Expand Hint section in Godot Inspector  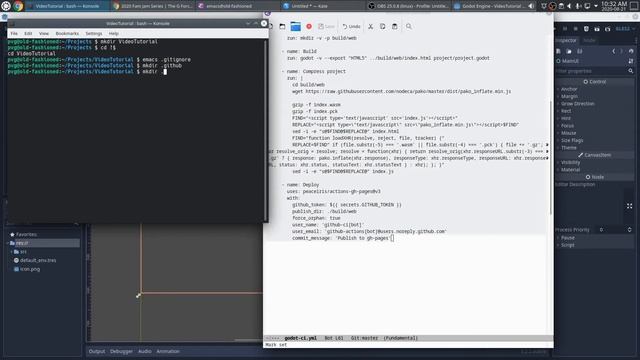[x=566, y=118]
